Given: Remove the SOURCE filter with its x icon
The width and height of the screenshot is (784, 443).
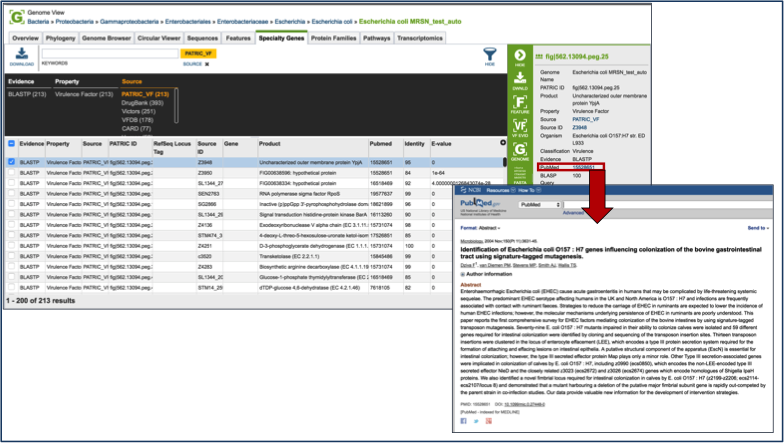Looking at the screenshot, I should click(207, 64).
